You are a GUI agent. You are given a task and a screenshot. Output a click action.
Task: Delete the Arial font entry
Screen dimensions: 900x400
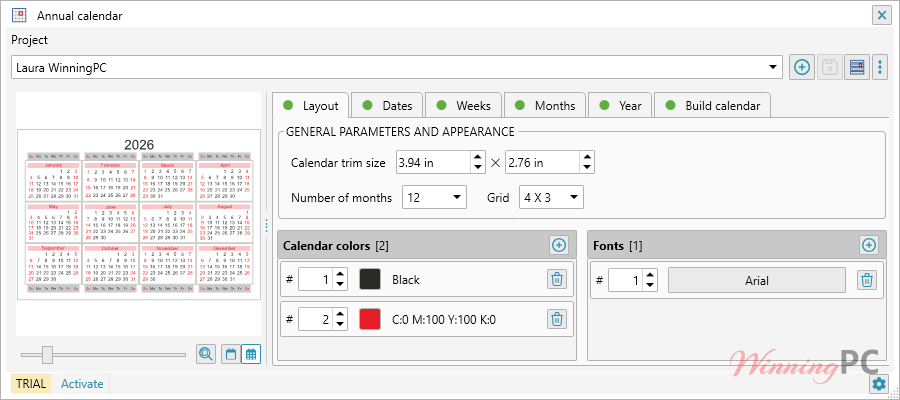click(867, 280)
